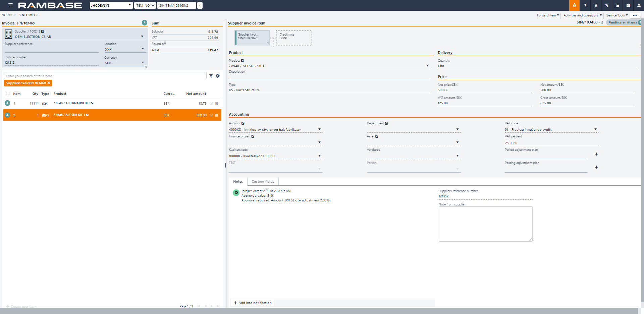The height and width of the screenshot is (314, 644).
Task: Open ALT SUB KIT 1 product link icon in list
Action: [87, 115]
